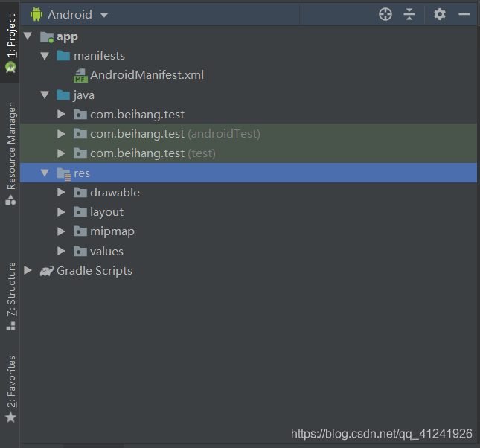Open the 2: Favorites side tab
Image resolution: width=480 pixels, height=448 pixels.
point(10,389)
